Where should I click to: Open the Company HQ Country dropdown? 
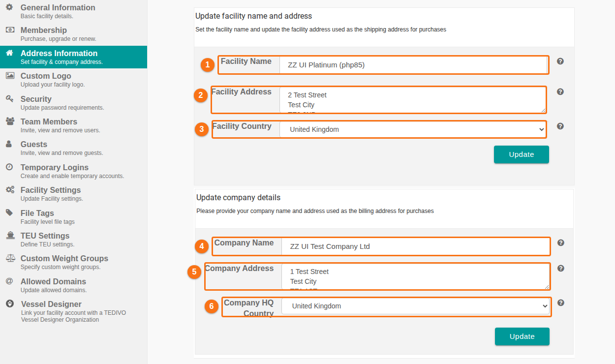pos(415,306)
